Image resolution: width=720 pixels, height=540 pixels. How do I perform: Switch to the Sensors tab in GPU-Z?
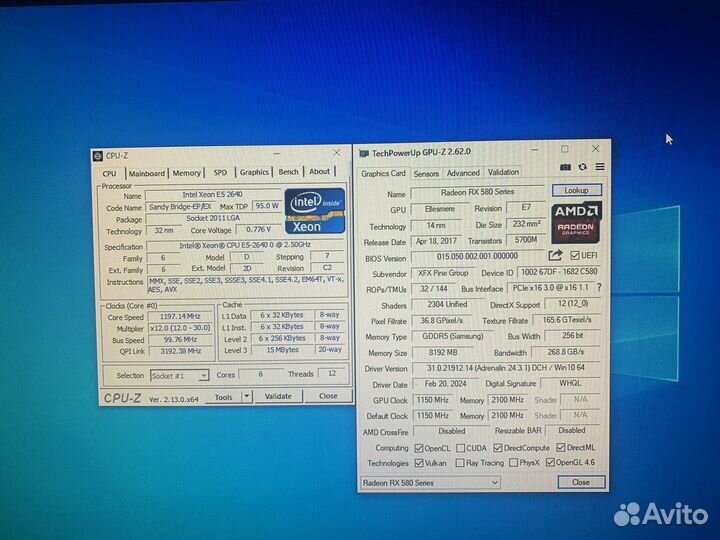click(x=426, y=174)
